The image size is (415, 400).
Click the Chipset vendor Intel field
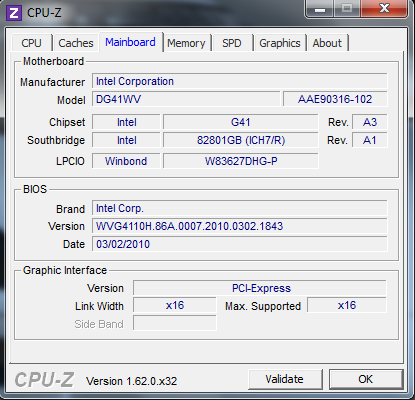pyautogui.click(x=126, y=122)
